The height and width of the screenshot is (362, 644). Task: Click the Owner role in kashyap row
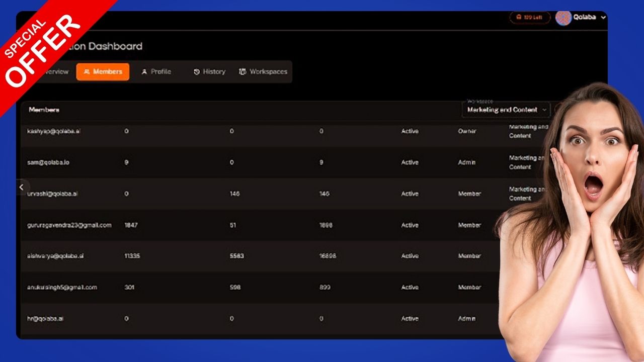(x=467, y=131)
